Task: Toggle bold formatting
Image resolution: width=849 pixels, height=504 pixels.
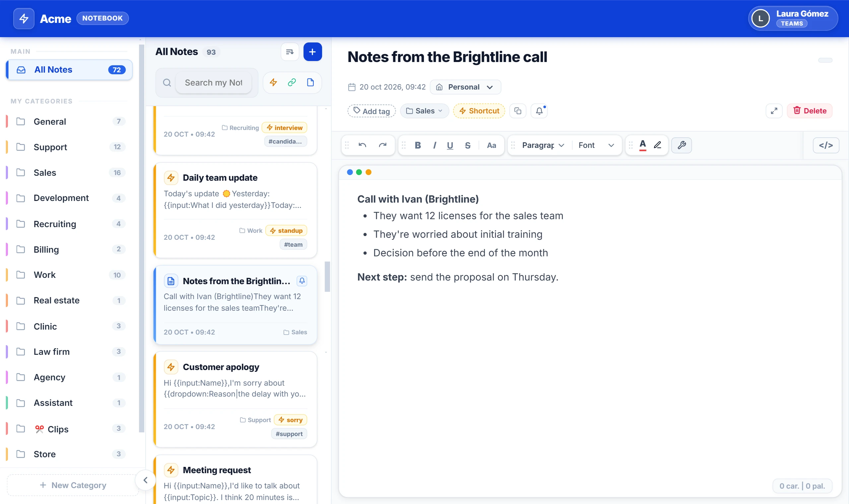Action: click(418, 145)
